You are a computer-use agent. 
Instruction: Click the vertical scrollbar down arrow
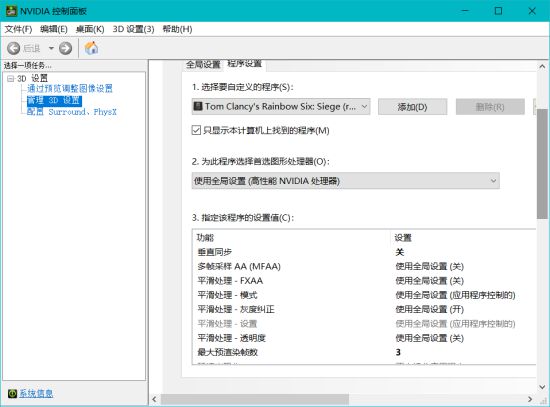(x=542, y=387)
